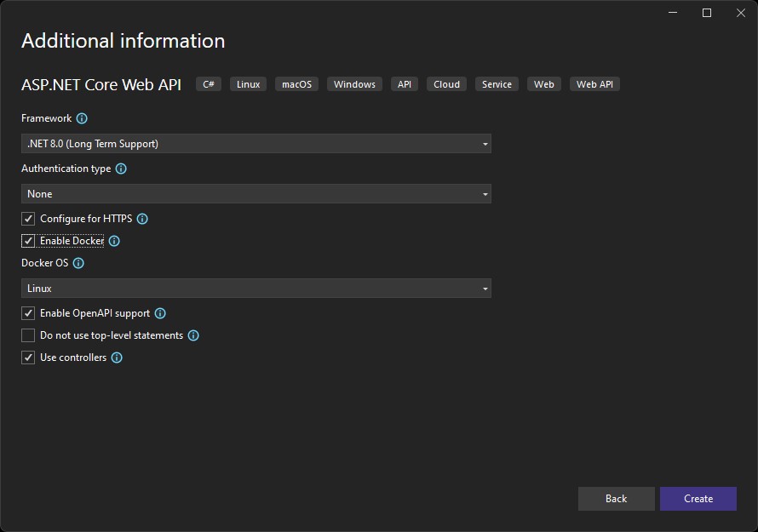Click the Web API tag

(x=594, y=84)
